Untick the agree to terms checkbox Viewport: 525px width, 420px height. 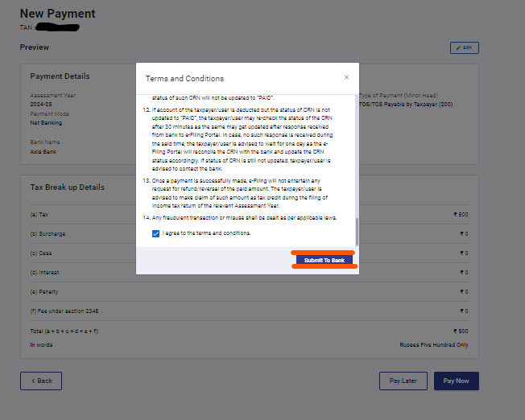155,233
